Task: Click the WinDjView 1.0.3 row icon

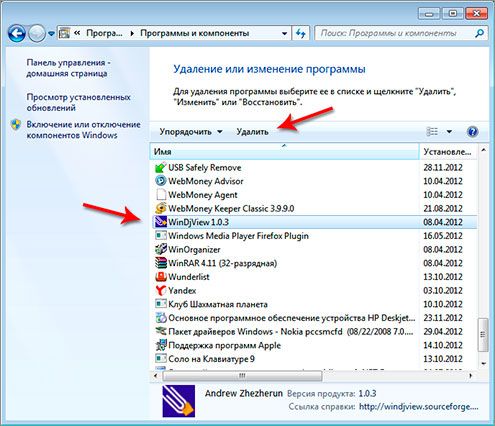Action: pos(161,222)
